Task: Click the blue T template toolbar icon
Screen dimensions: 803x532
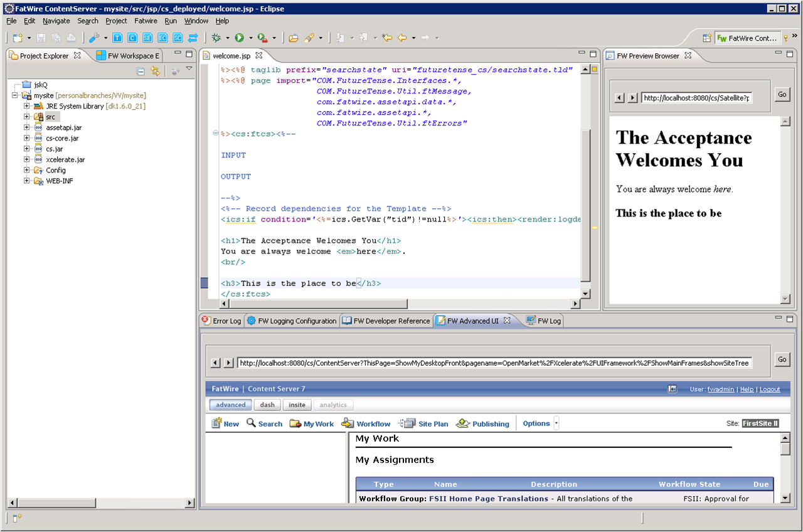Action: point(117,38)
